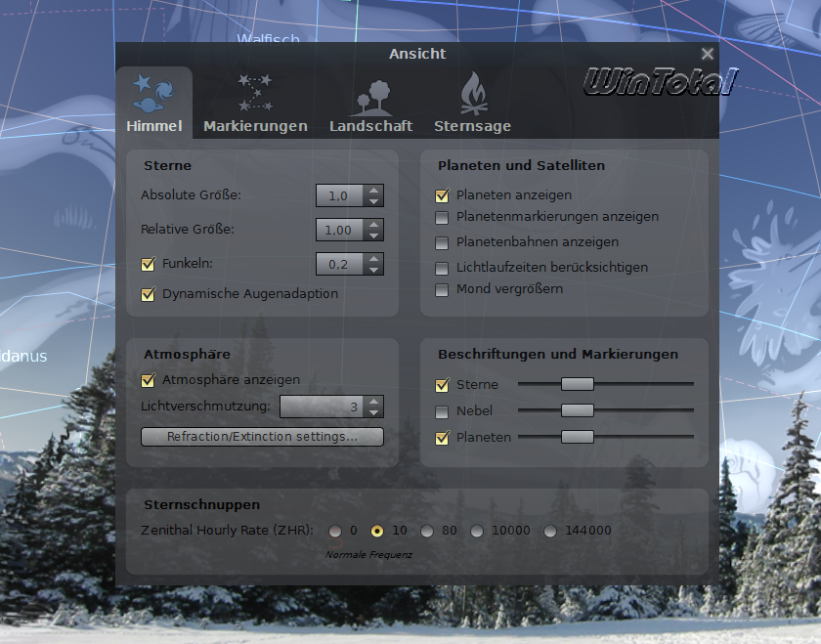Decrease Lichtverschmutzung with down arrow
821x644 pixels.
coord(373,411)
